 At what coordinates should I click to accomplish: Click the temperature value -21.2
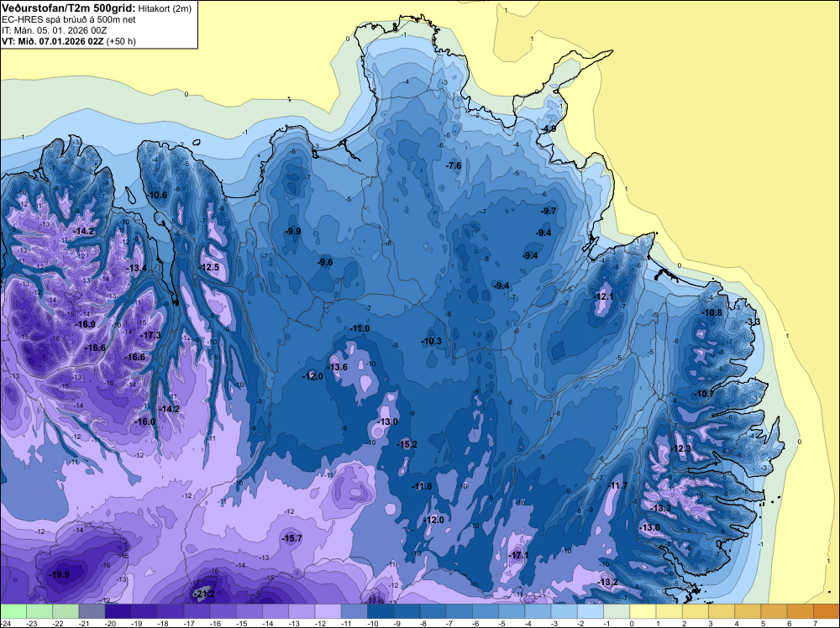204,594
